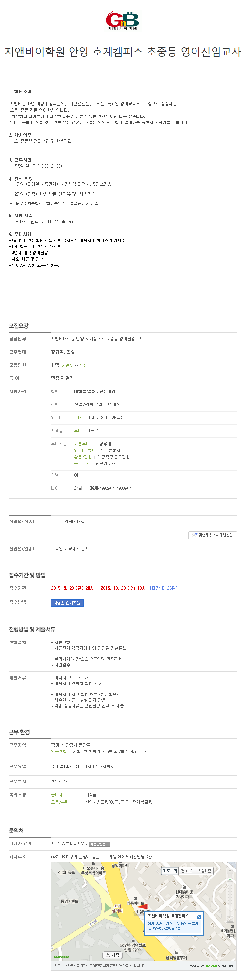
Task: Click the NAVER logo on map
Action: click(x=61, y=957)
